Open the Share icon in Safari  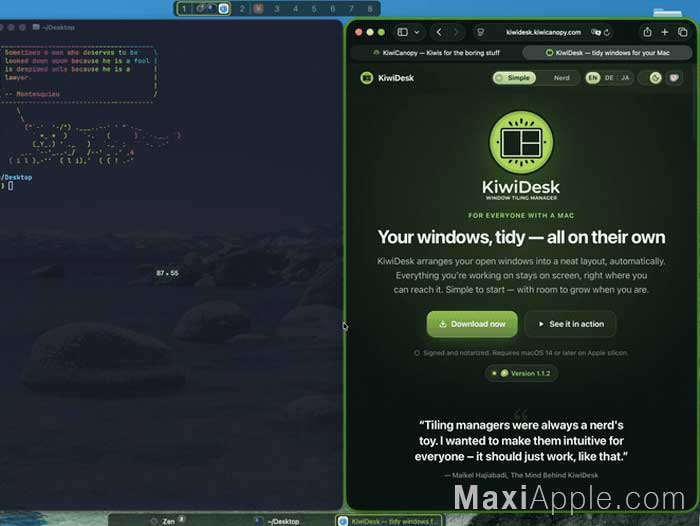647,32
